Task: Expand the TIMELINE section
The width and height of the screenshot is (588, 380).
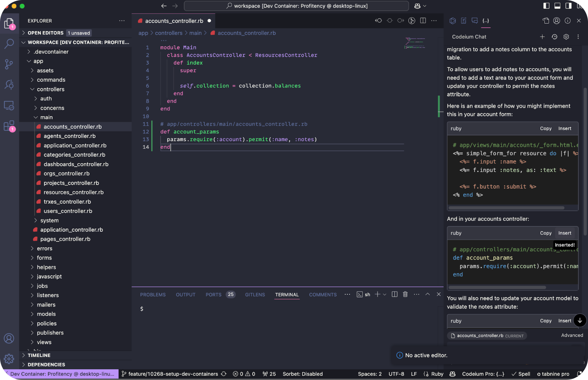Action: click(x=39, y=355)
